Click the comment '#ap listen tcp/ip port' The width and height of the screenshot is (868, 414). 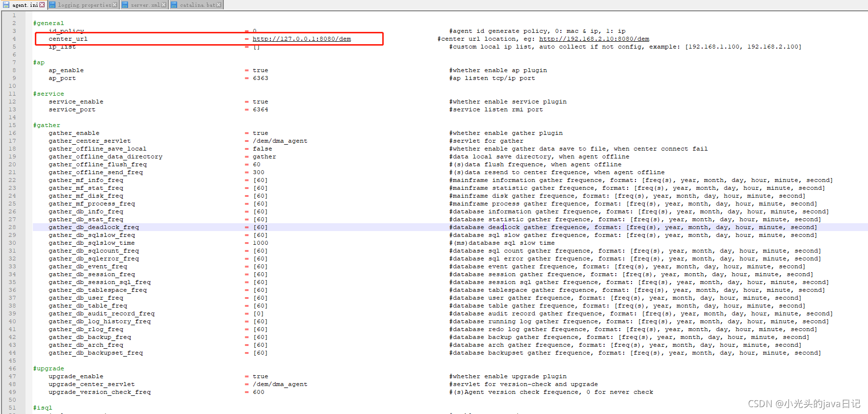coord(492,78)
